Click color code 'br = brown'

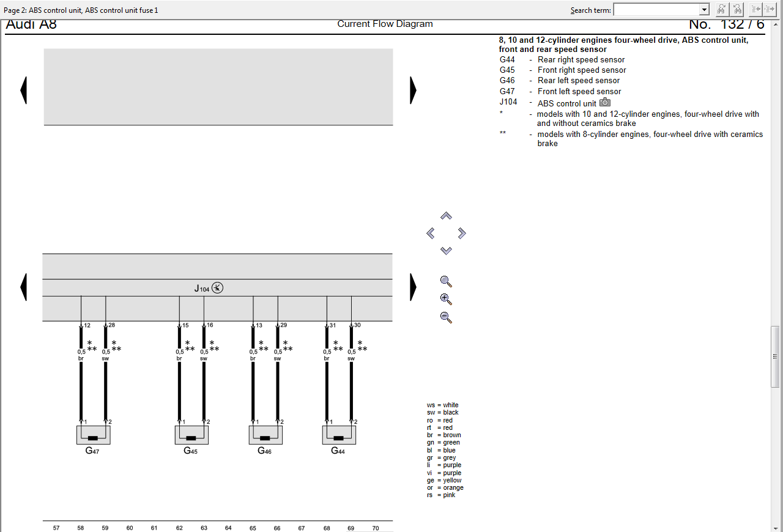point(444,435)
